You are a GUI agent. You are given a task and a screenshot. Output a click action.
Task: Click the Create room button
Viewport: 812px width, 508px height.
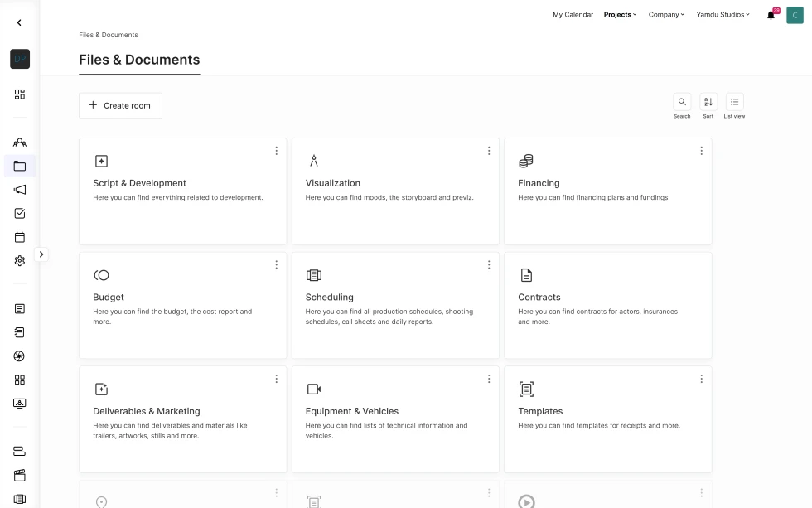tap(120, 105)
